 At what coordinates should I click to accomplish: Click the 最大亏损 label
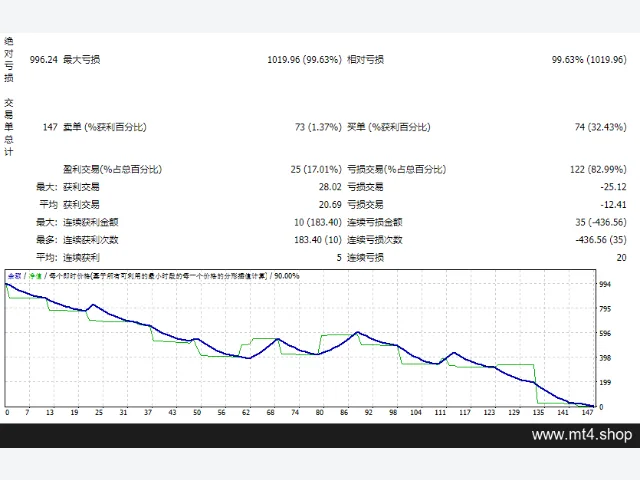click(x=82, y=60)
